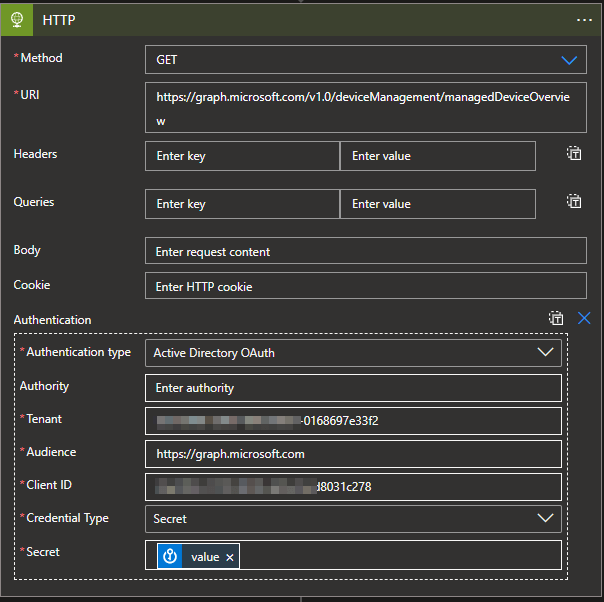This screenshot has width=604, height=602.
Task: Remove the Authentication section with X
Action: coord(584,319)
